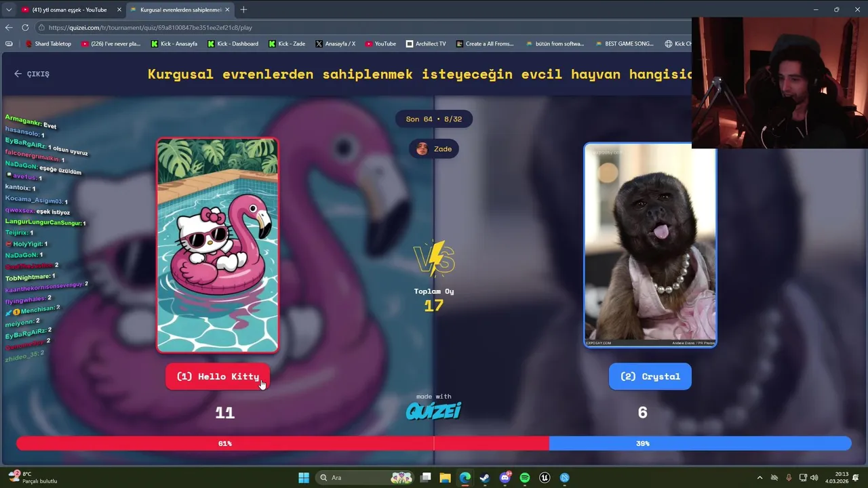Vote for (2) Crystal button

point(650,376)
